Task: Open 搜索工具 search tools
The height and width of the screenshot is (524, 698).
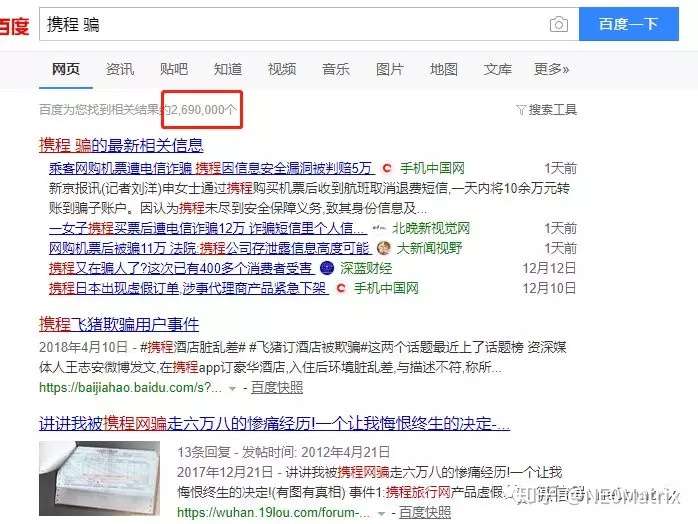Action: [x=552, y=110]
